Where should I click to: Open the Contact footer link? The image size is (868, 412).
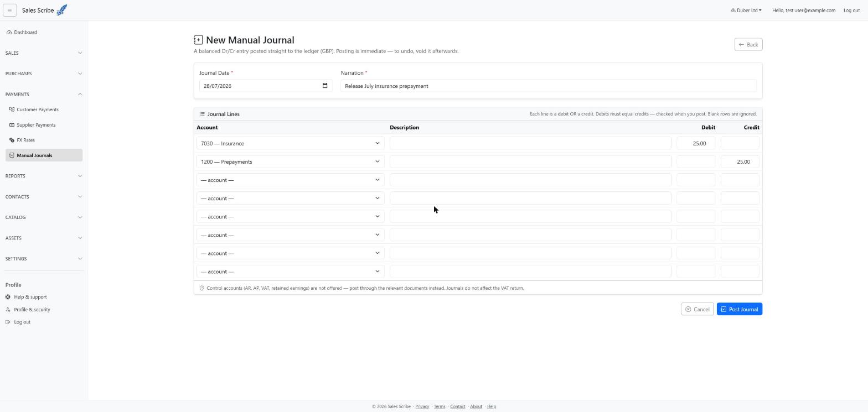[x=458, y=406]
